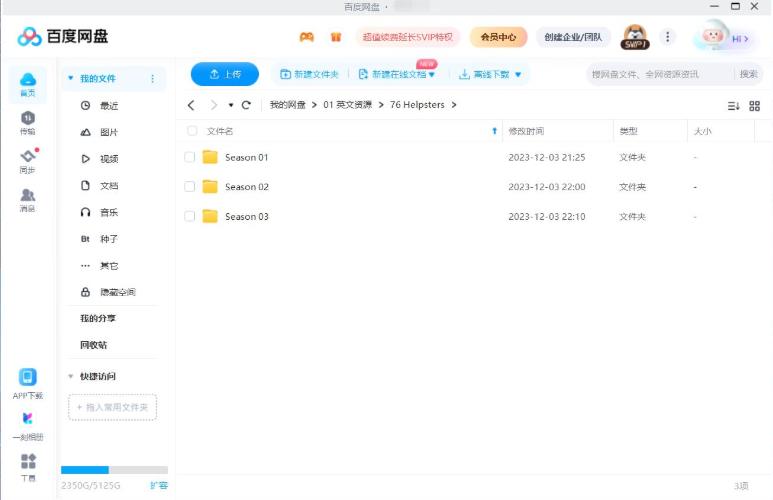Sort by 大小 column header
773x500 pixels.
tap(703, 131)
